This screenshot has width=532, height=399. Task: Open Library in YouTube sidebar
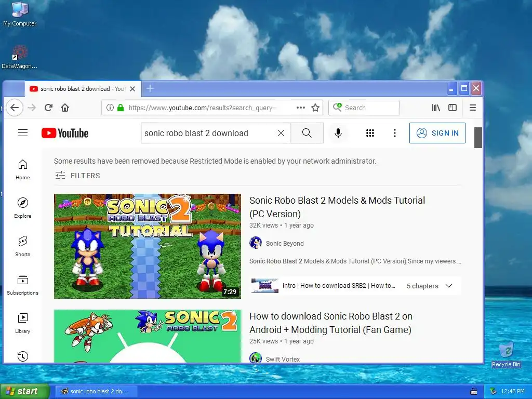click(x=23, y=323)
